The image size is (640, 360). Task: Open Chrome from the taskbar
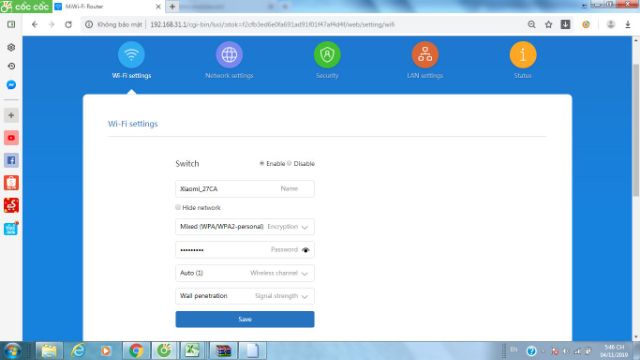point(136,351)
